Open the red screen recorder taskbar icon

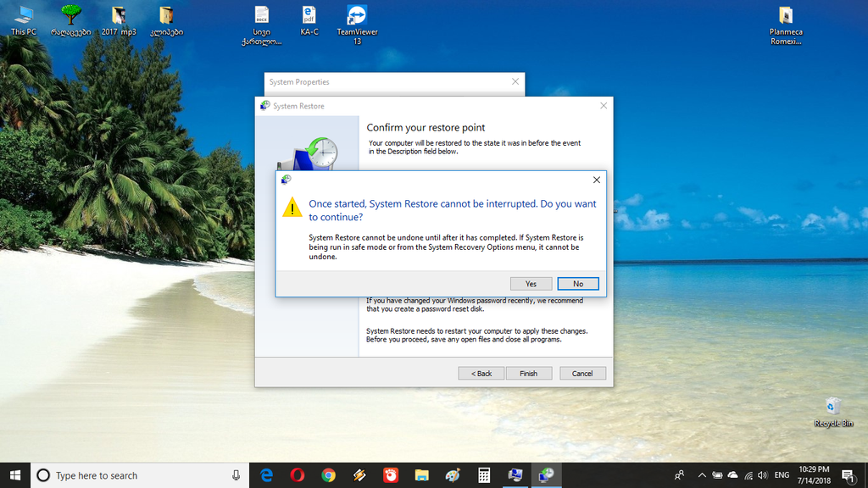[x=390, y=475]
